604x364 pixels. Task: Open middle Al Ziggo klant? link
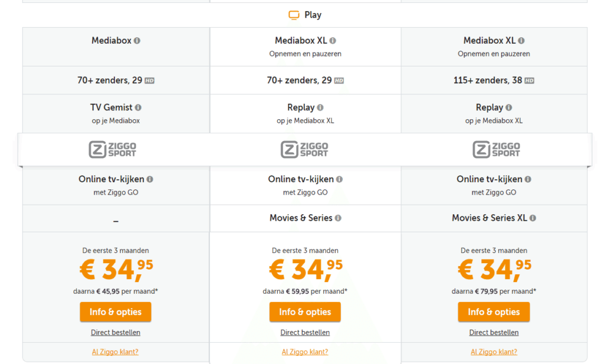[305, 352]
